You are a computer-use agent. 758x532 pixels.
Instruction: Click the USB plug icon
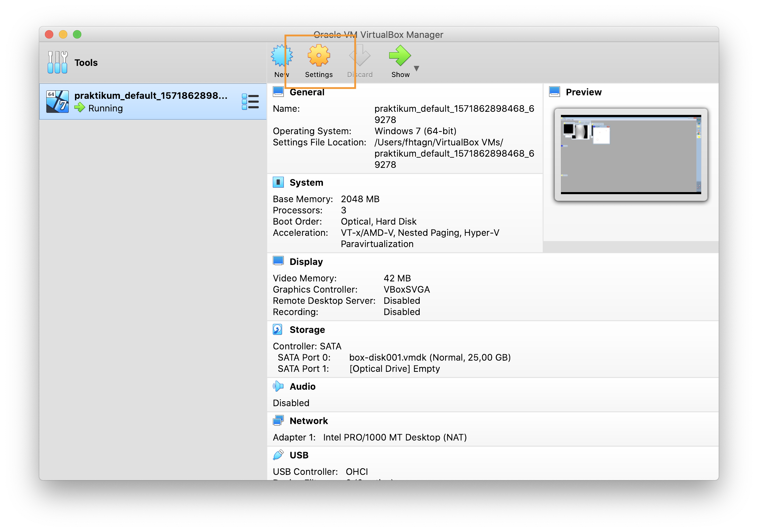[278, 455]
